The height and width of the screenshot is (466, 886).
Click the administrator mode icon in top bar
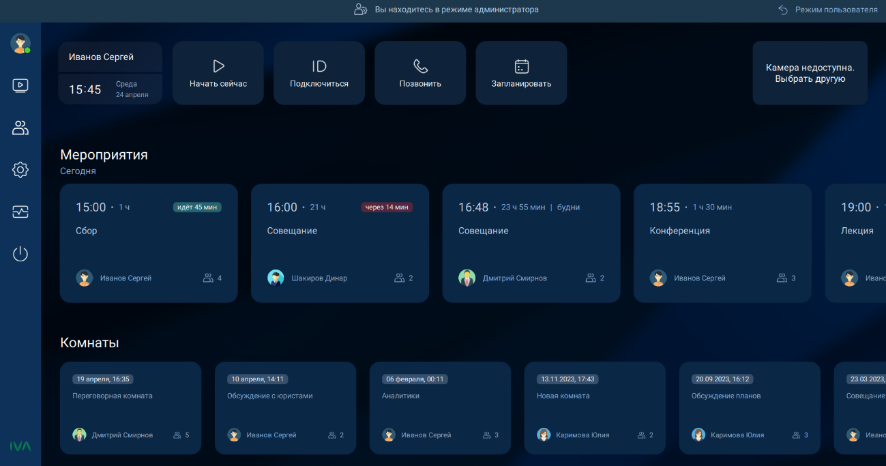tap(361, 9)
